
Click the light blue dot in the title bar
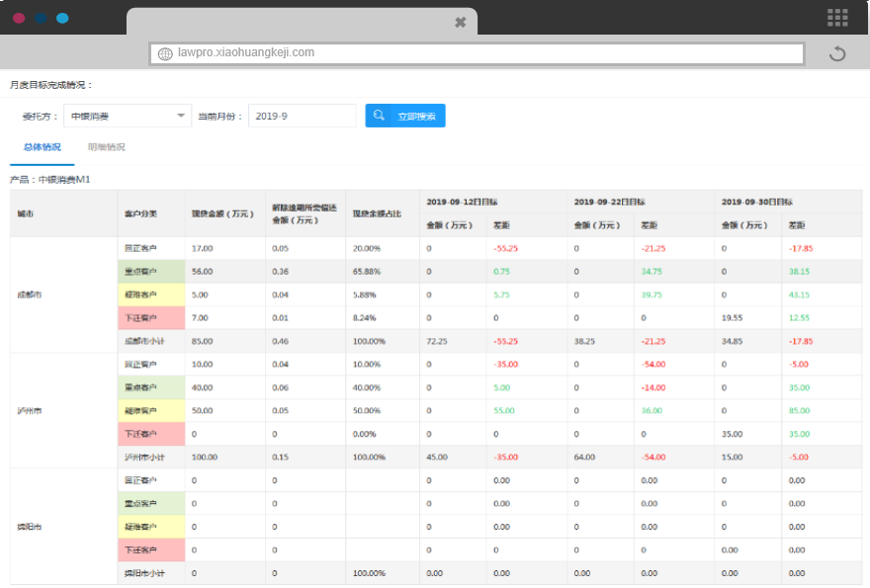[62, 18]
